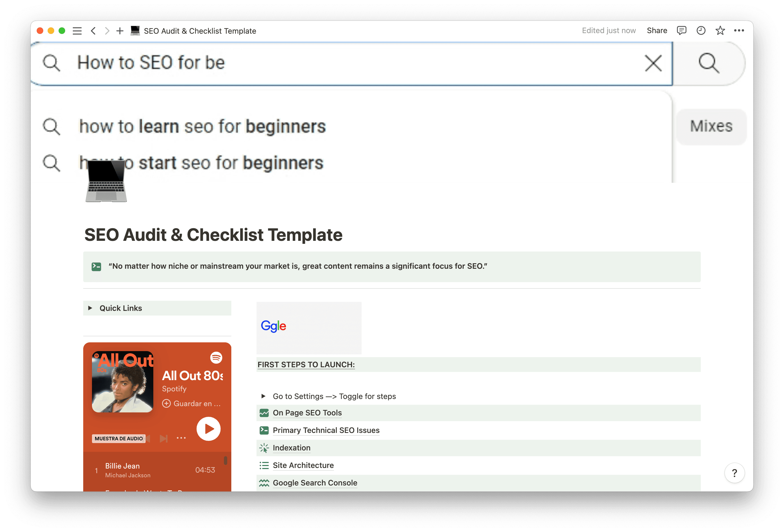
Task: Expand the Quick Links toggle
Action: (x=90, y=308)
